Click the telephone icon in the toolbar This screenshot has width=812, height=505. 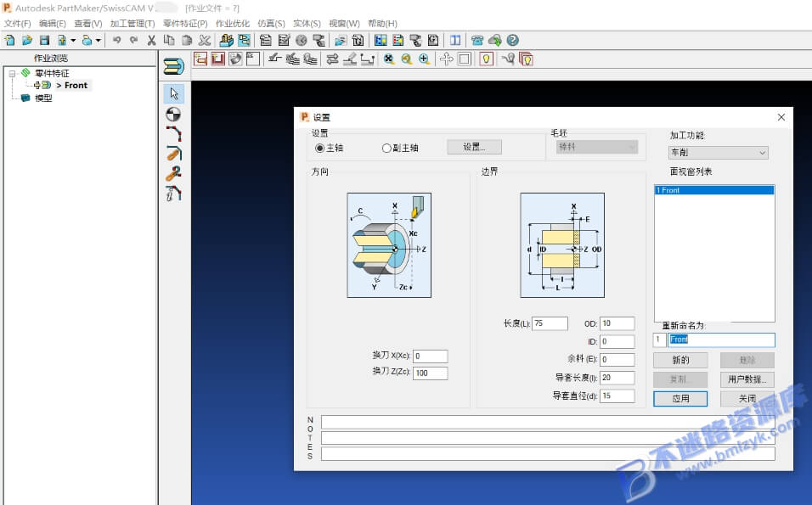[477, 41]
